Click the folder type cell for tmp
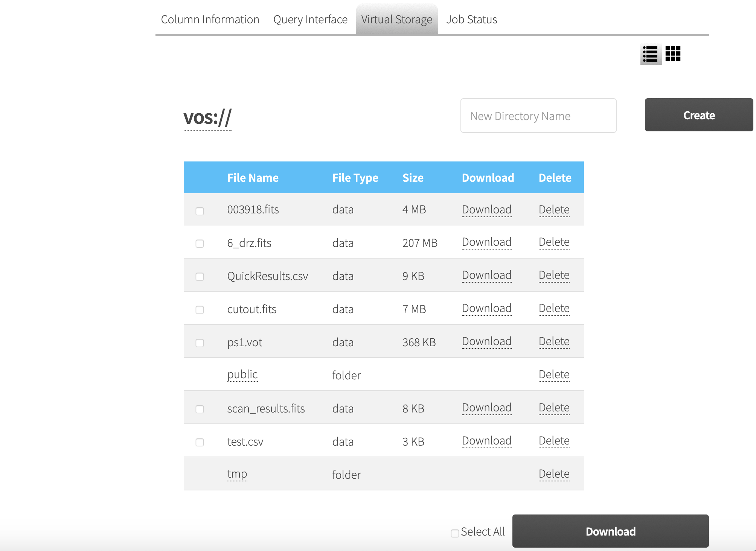Image resolution: width=756 pixels, height=551 pixels. point(346,475)
